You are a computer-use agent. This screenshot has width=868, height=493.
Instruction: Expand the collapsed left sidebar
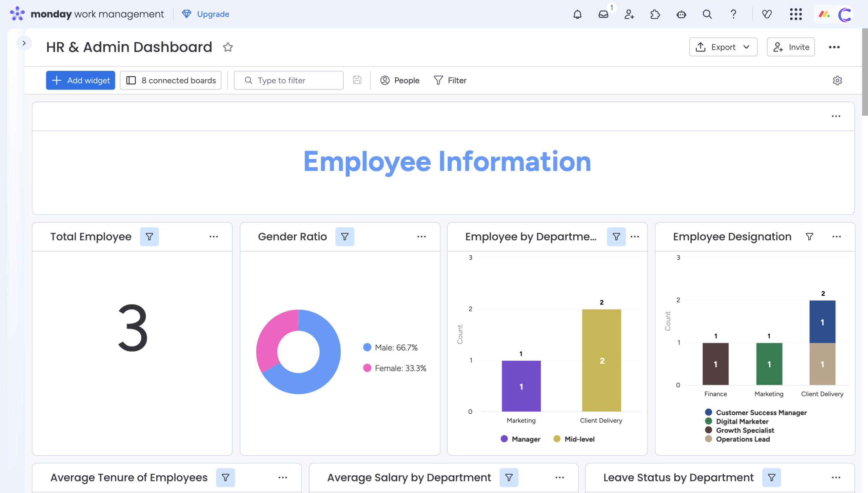pyautogui.click(x=24, y=43)
